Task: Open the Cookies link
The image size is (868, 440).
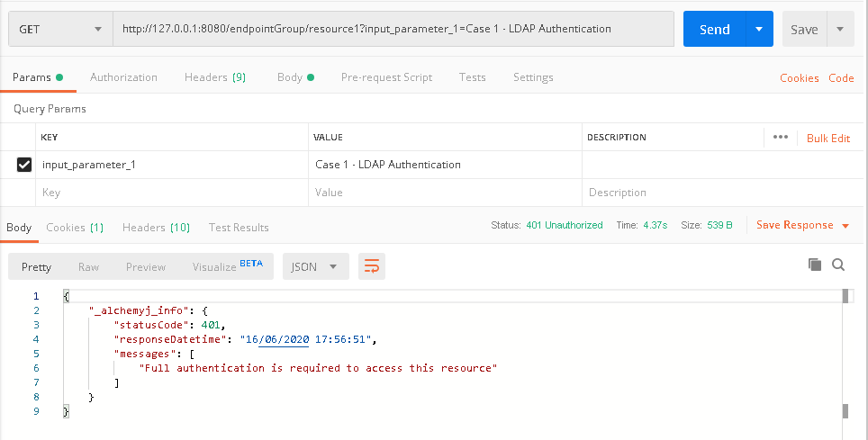Action: (x=799, y=78)
